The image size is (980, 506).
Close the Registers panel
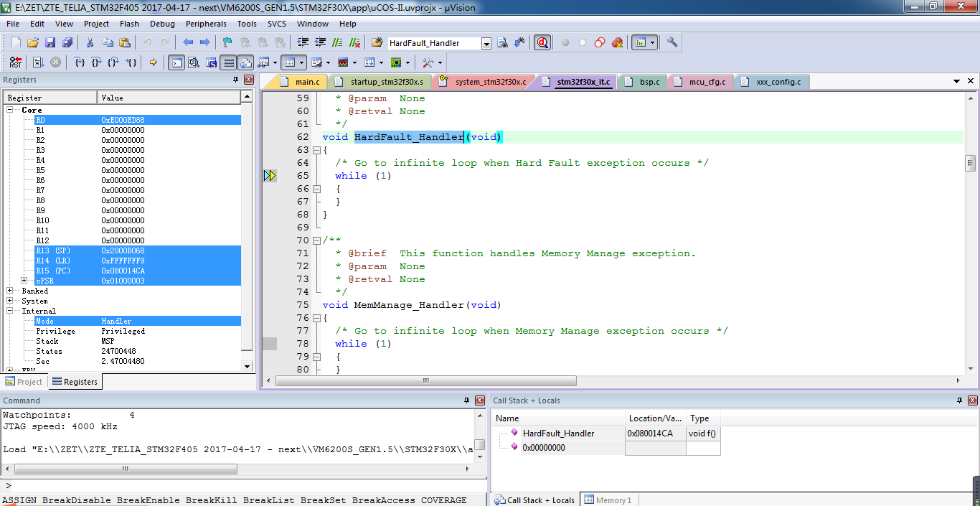click(x=249, y=80)
